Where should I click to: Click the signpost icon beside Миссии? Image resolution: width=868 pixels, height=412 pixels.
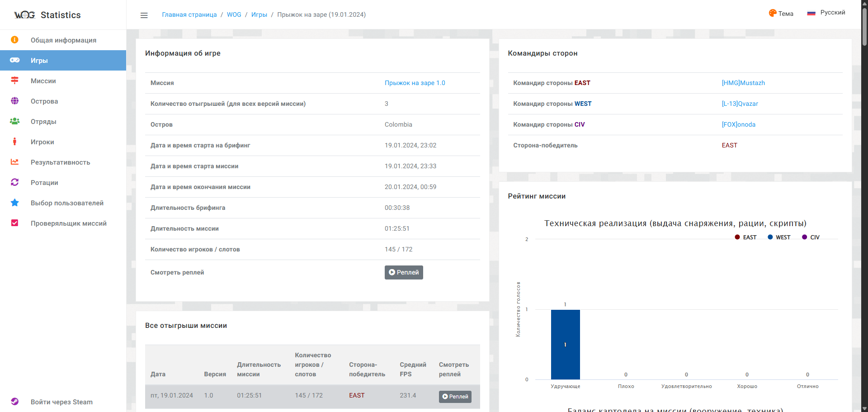pos(14,81)
